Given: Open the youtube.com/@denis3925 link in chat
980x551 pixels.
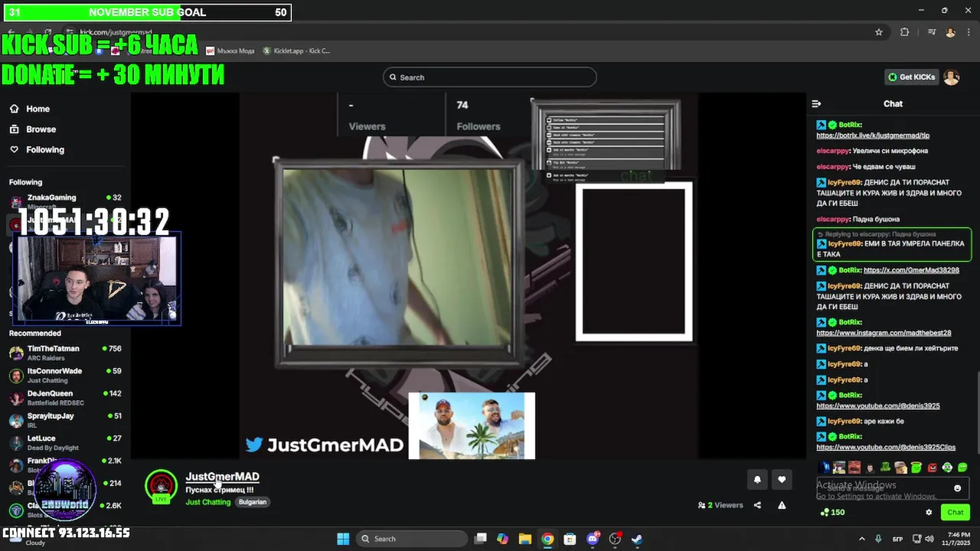Looking at the screenshot, I should point(877,406).
